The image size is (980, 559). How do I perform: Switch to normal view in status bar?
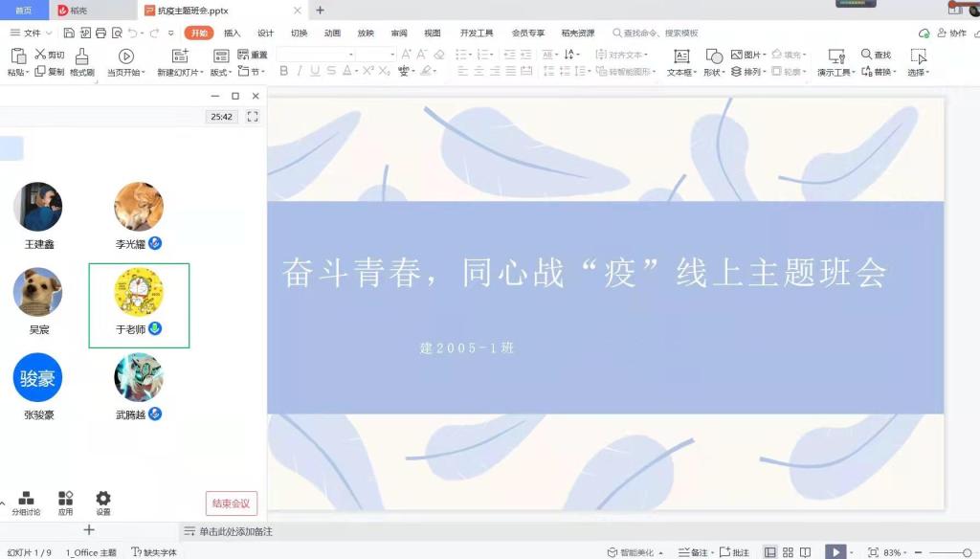[x=769, y=552]
